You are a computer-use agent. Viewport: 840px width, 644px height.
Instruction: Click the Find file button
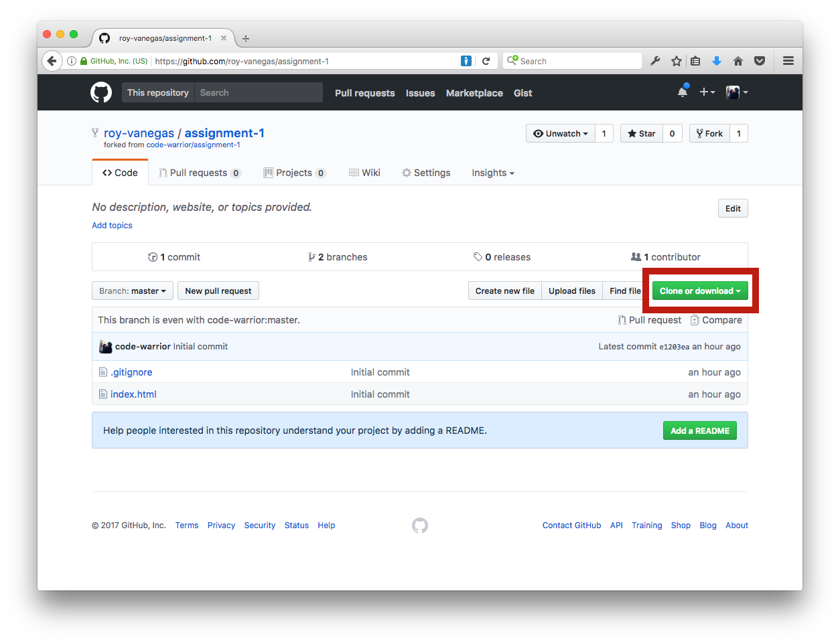click(624, 291)
